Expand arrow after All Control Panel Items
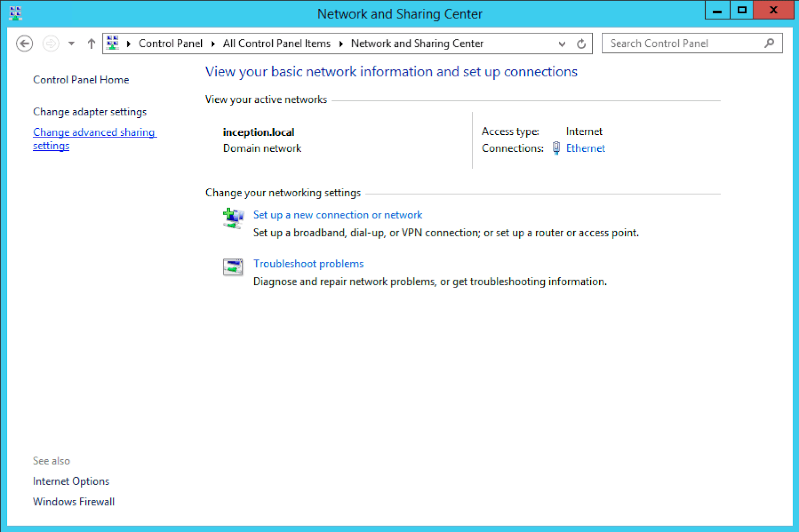Screen dimensions: 799x532 tap(341, 43)
